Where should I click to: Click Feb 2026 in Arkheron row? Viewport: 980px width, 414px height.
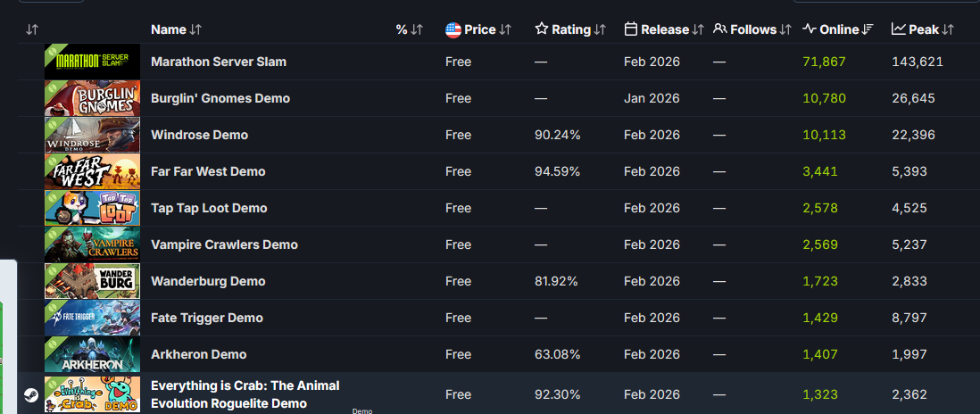click(x=652, y=354)
